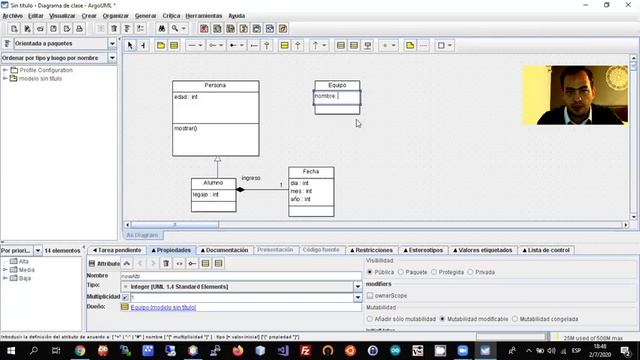Open the Generar menu
Screen dimensions: 640x360
pos(145,16)
